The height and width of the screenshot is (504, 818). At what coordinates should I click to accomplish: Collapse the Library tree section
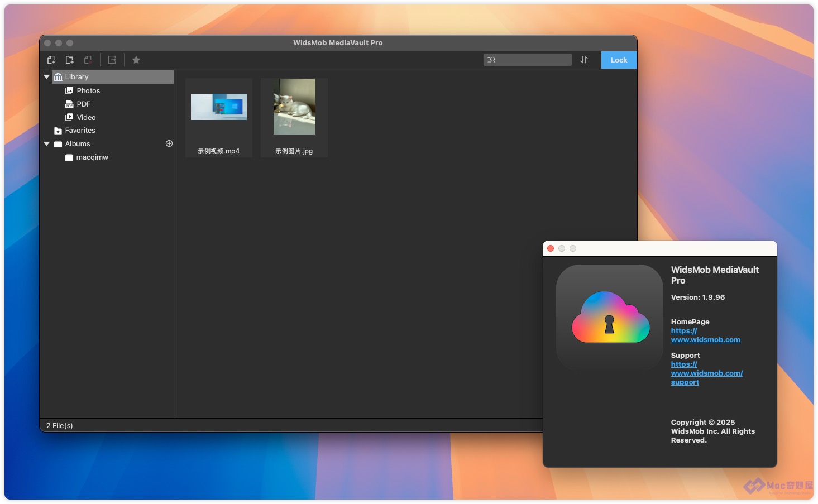point(47,77)
